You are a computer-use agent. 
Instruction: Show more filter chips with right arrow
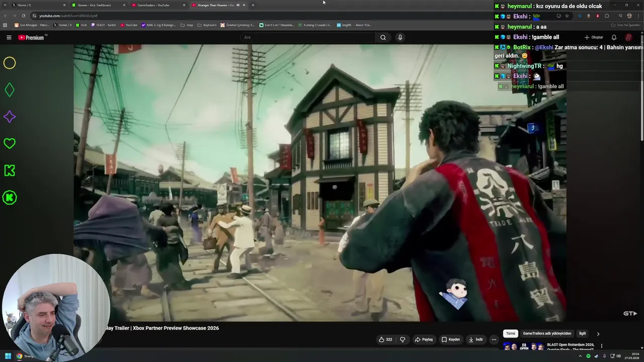598,334
